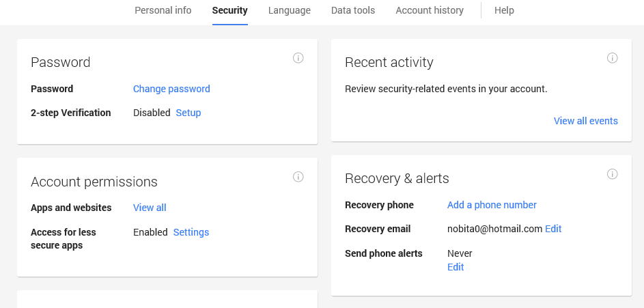Screen dimensions: 644x308
Task: Click the info icon in Recovery & alerts card
Action: 612,174
